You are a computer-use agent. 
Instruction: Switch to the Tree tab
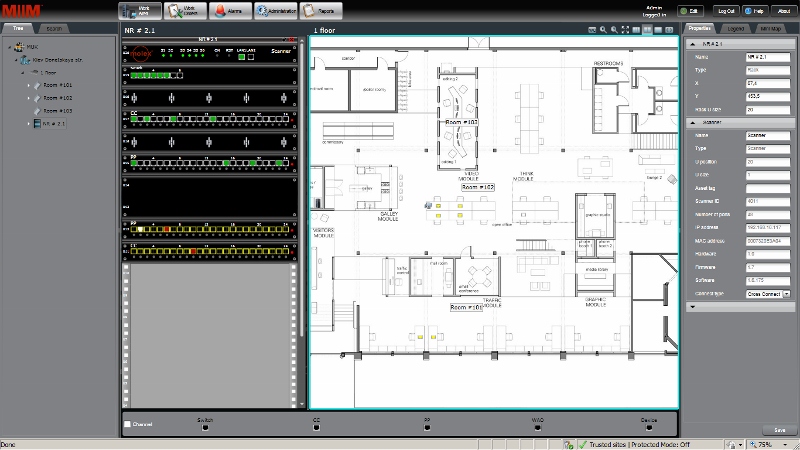18,29
